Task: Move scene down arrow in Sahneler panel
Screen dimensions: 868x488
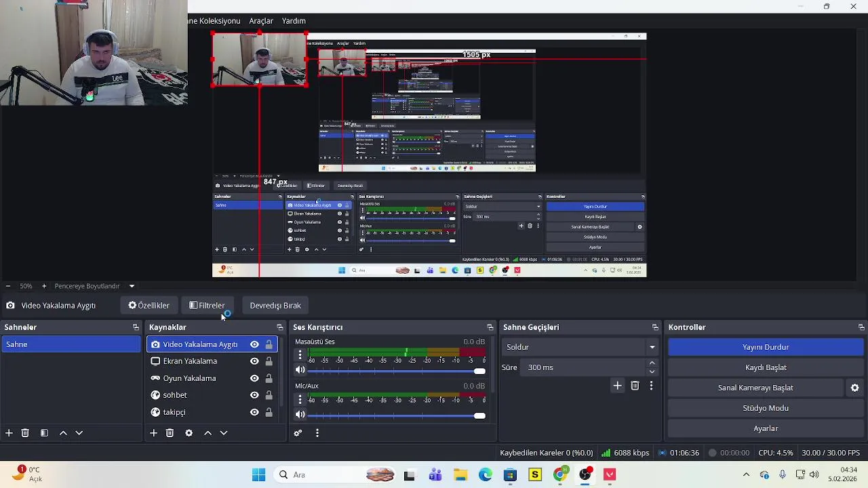Action: 79,433
